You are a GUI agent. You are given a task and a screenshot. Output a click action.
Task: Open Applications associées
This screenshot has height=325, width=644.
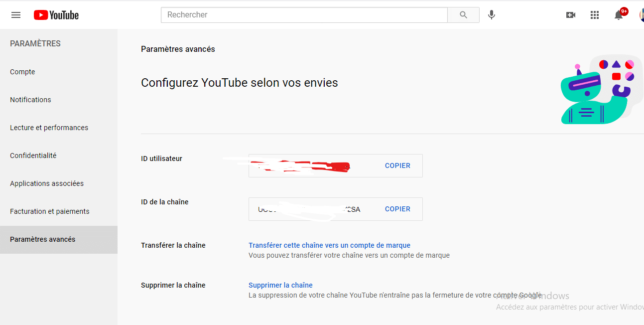[x=59, y=183]
